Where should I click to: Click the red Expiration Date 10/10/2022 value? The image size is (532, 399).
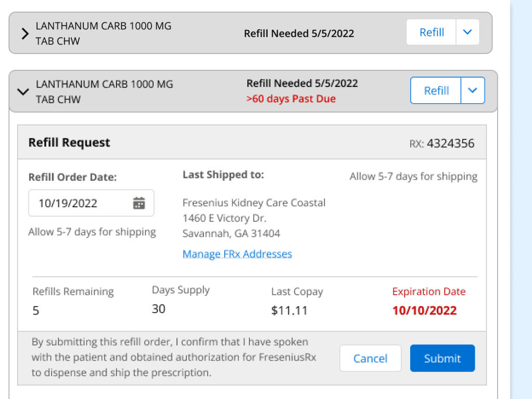424,310
